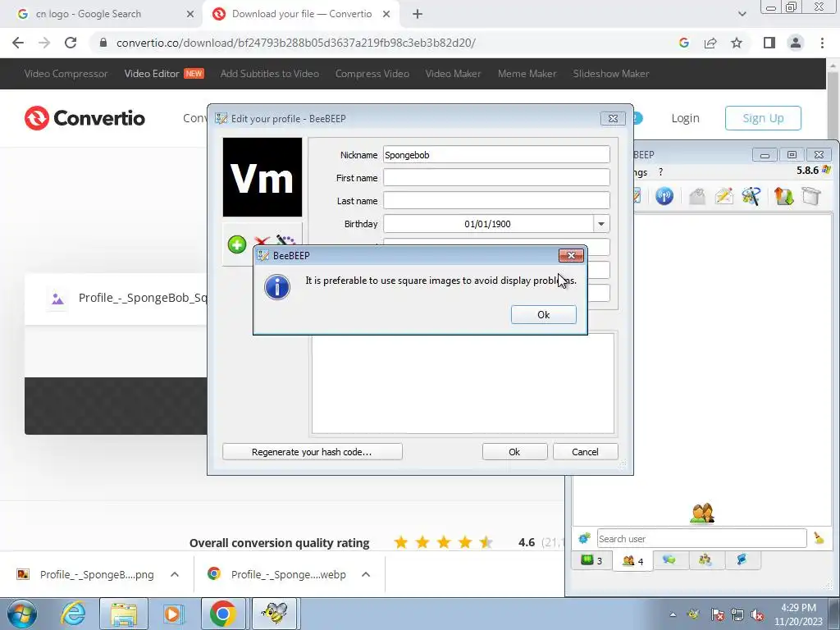
Task: Click the First name input field
Action: pos(496,178)
